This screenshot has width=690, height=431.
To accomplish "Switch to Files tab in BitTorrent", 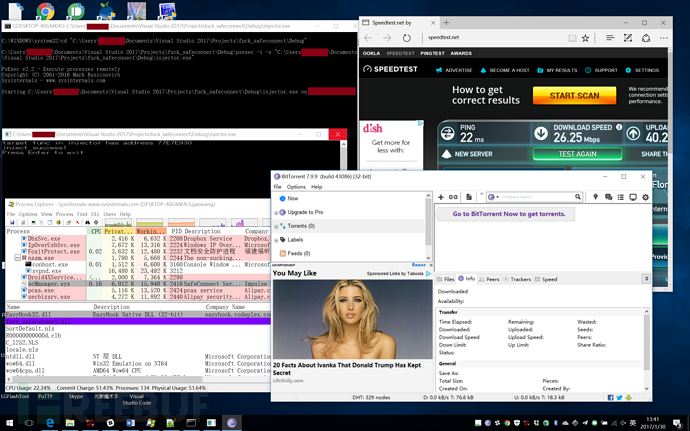I will coord(446,279).
